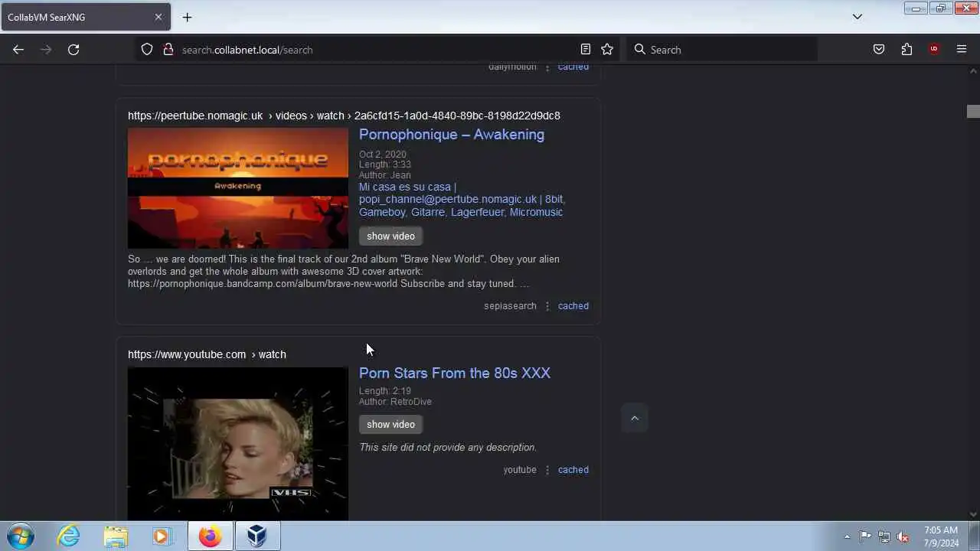Open the Windows Start menu
This screenshot has width=980, height=551.
pyautogui.click(x=20, y=536)
